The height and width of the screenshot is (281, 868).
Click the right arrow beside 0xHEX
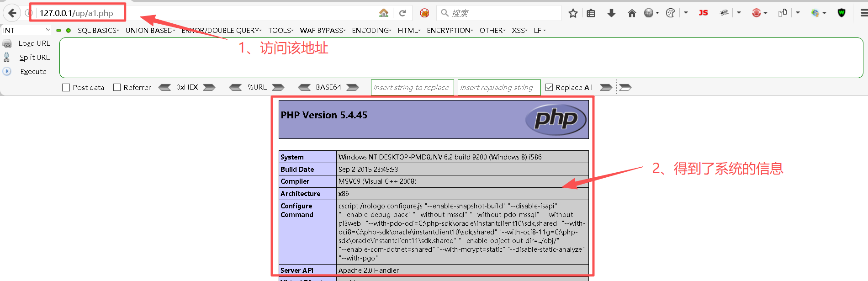point(209,87)
